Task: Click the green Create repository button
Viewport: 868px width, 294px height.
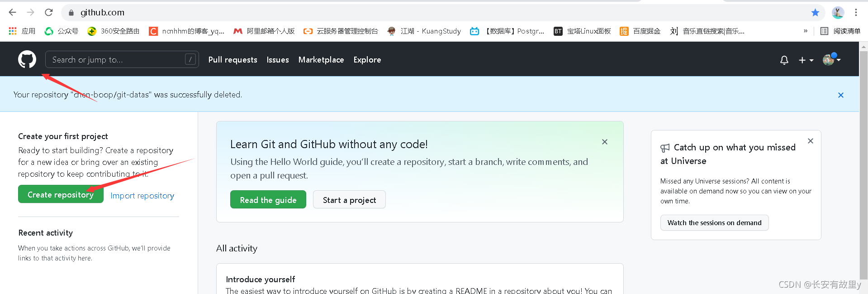Action: pos(61,194)
